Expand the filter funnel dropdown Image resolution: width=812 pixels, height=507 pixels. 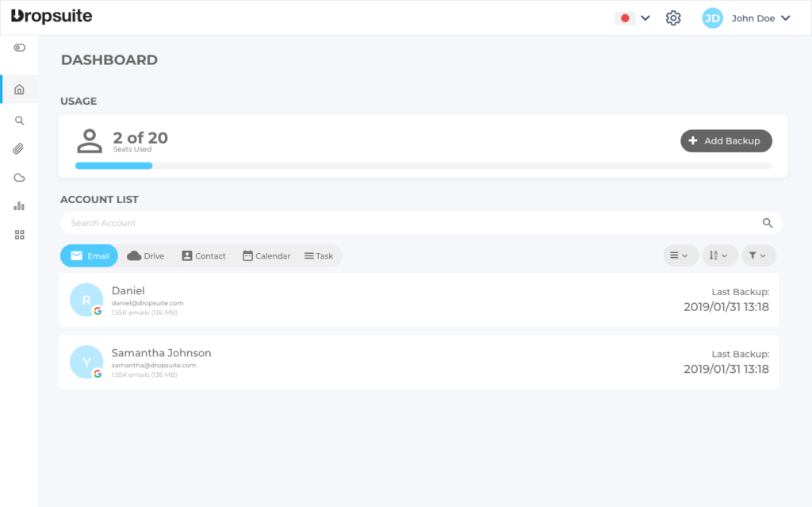[758, 255]
